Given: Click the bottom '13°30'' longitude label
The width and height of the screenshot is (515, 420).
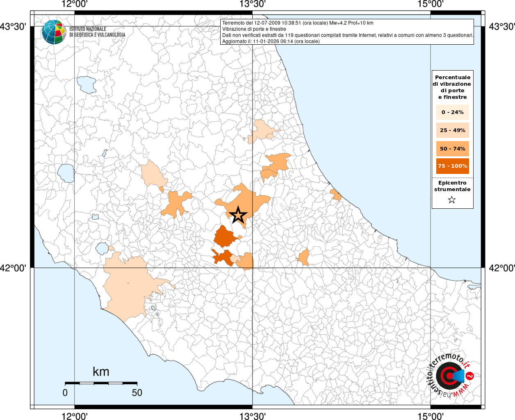Looking at the screenshot, I should (x=253, y=416).
